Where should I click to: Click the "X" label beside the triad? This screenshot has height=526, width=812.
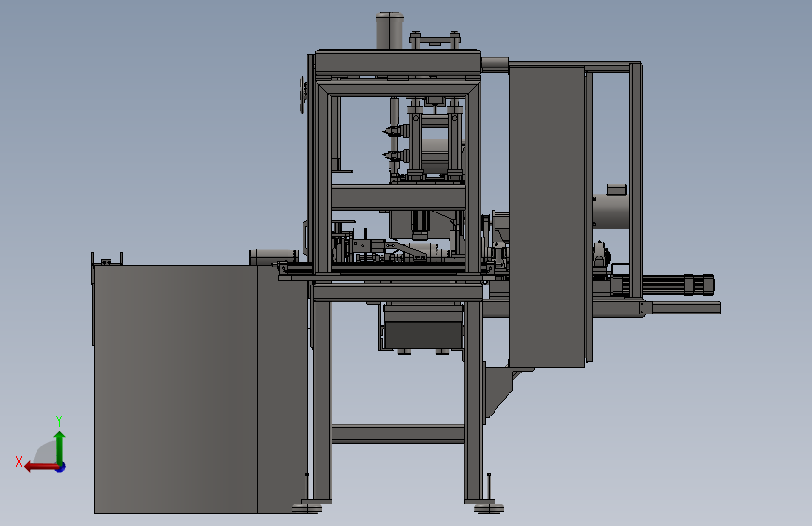click(x=19, y=461)
